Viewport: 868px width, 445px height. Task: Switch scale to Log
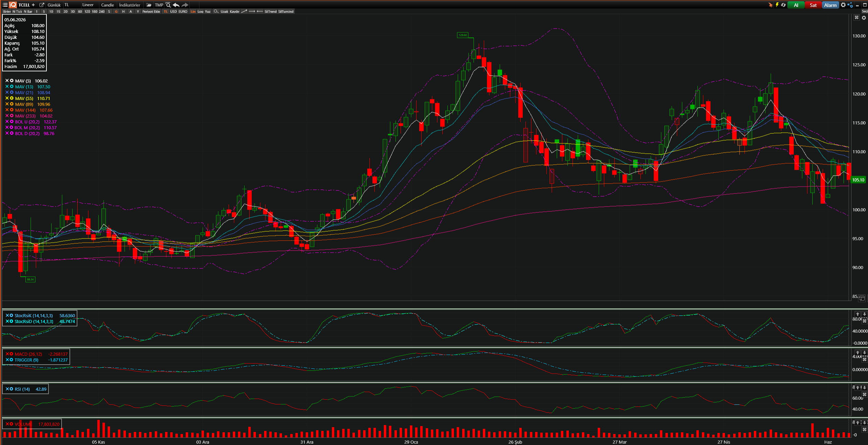coord(200,11)
